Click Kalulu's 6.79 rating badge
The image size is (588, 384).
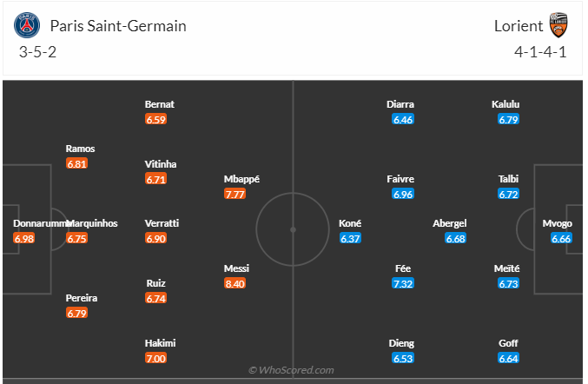tap(509, 119)
